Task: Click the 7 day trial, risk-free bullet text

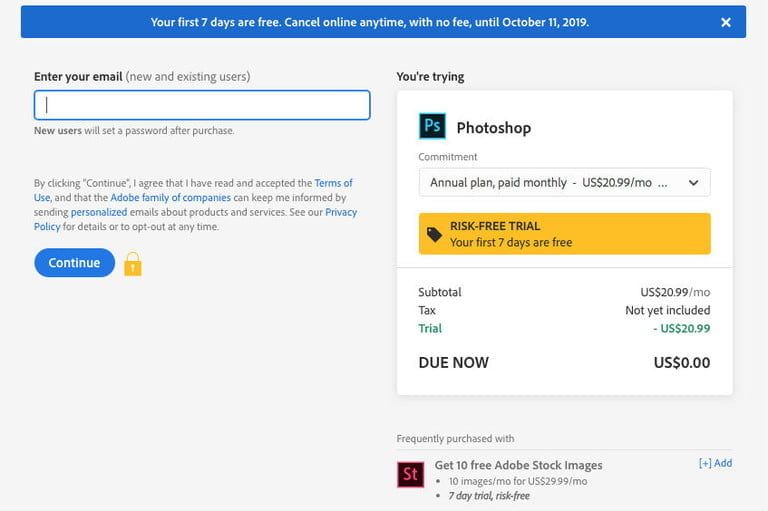Action: pyautogui.click(x=489, y=496)
